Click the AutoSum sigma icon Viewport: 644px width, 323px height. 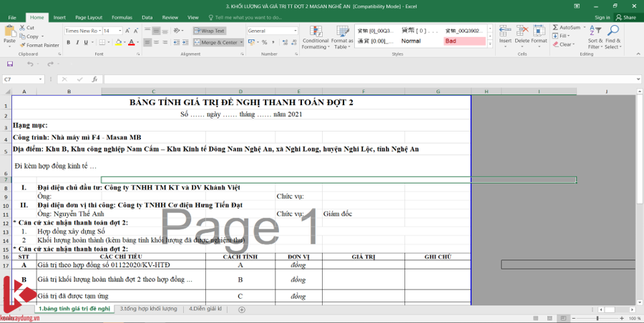(x=555, y=27)
